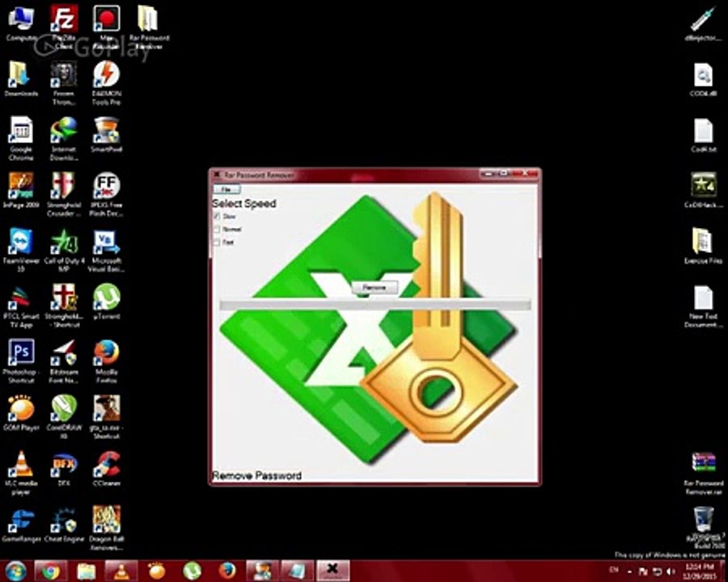
Task: Click the progress bar below the Remove button
Action: click(375, 306)
